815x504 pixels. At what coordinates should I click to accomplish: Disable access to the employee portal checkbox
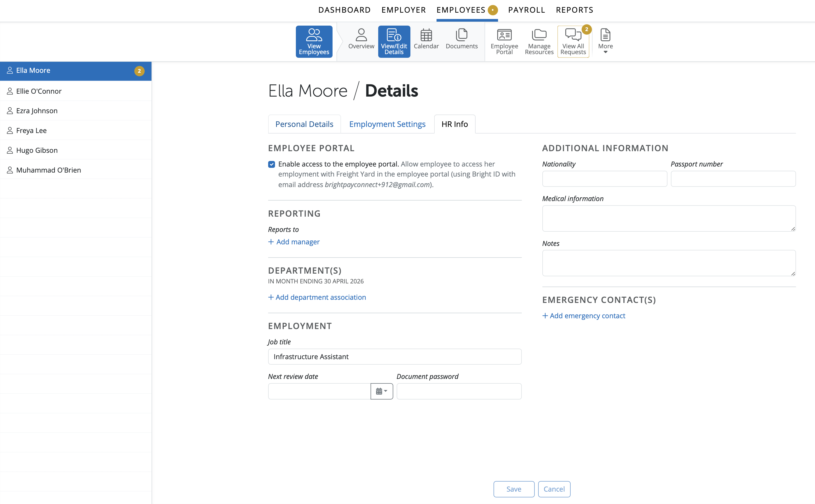tap(271, 164)
